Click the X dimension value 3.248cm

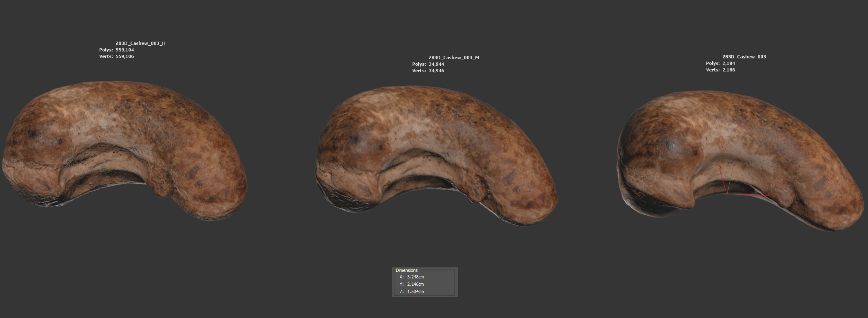pyautogui.click(x=415, y=277)
